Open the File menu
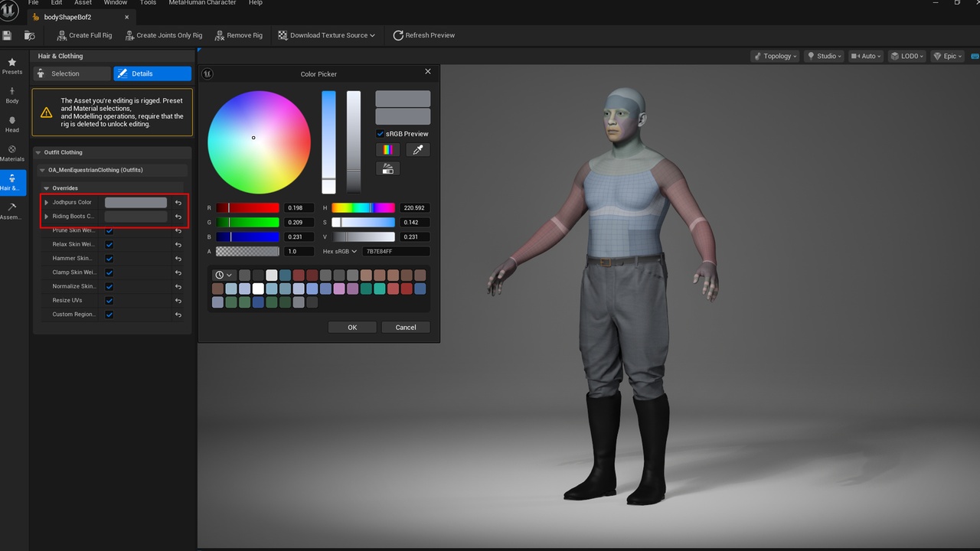The image size is (980, 551). [x=33, y=3]
